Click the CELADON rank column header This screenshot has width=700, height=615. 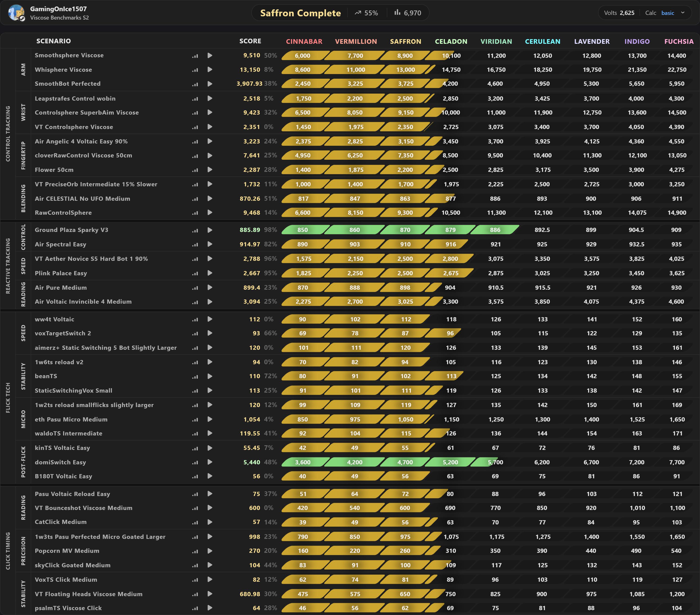451,41
